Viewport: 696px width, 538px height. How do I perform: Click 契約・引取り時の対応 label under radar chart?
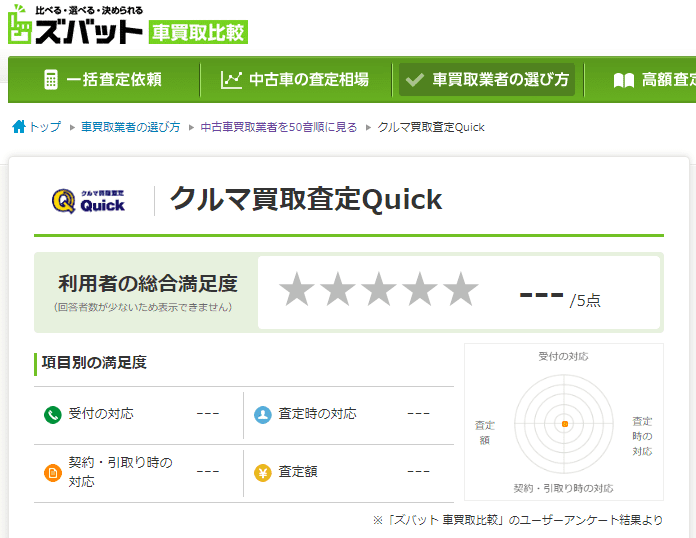click(563, 488)
